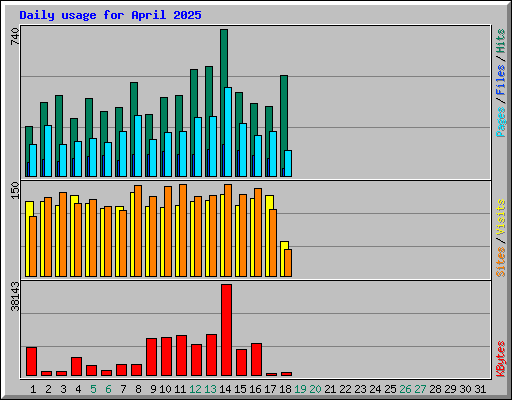Click the red 'KBytes' legend label
512x400 pixels.
click(500, 359)
